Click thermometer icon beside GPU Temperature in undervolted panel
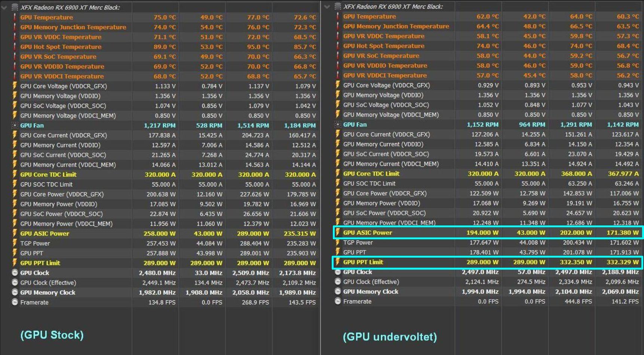644x355 pixels. click(338, 16)
